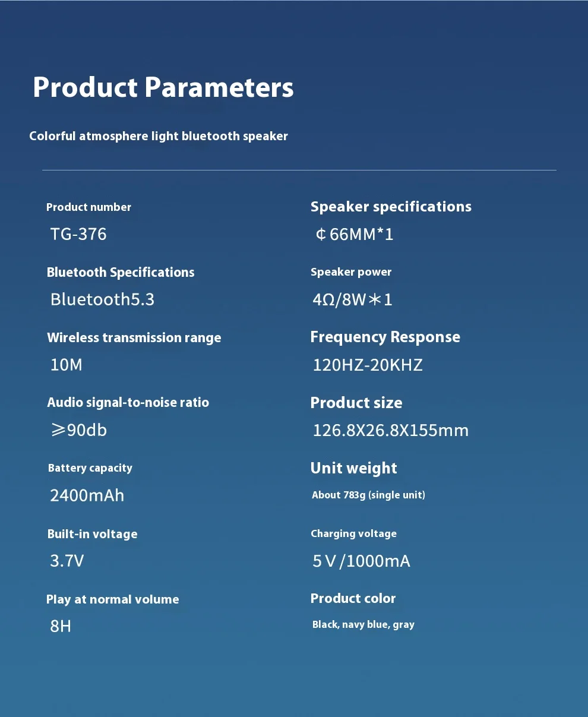The width and height of the screenshot is (588, 717).
Task: Click the 3.7V built-in voltage value
Action: point(67,561)
